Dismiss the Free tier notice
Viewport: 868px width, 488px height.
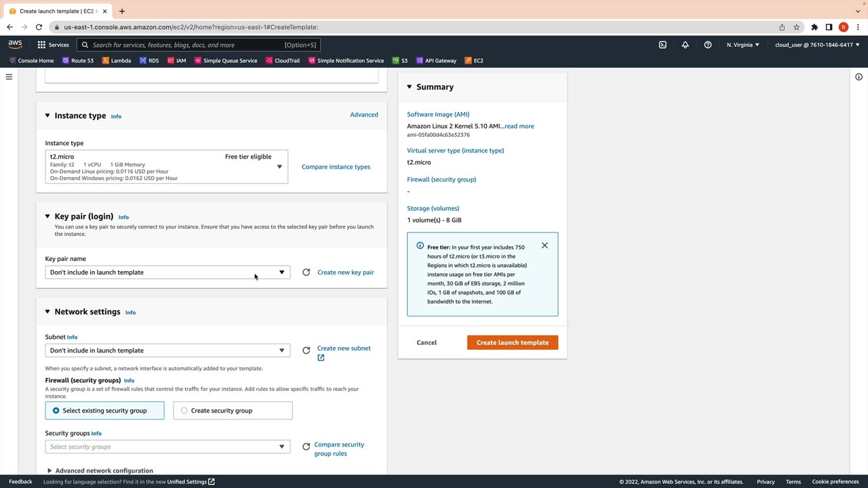pyautogui.click(x=545, y=245)
